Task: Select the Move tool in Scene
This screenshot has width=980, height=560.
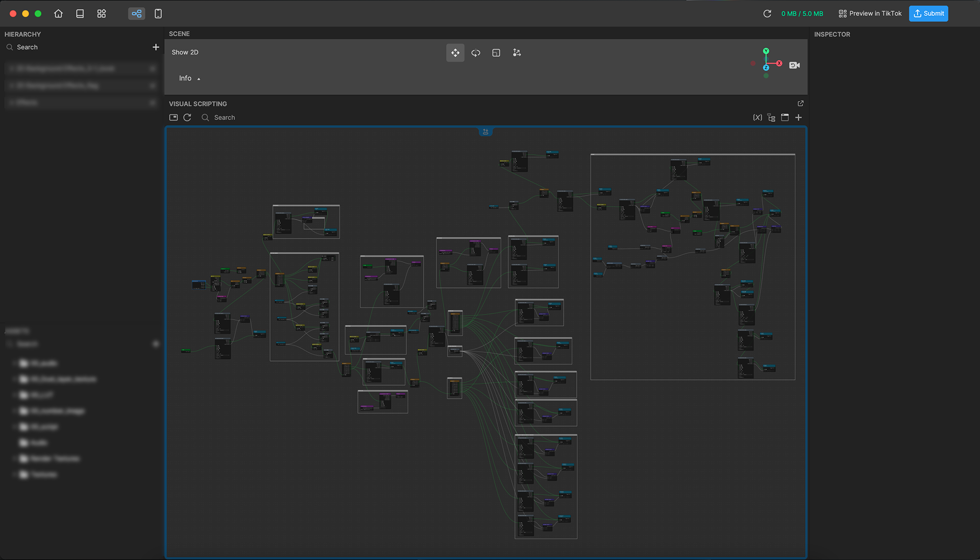Action: point(455,53)
